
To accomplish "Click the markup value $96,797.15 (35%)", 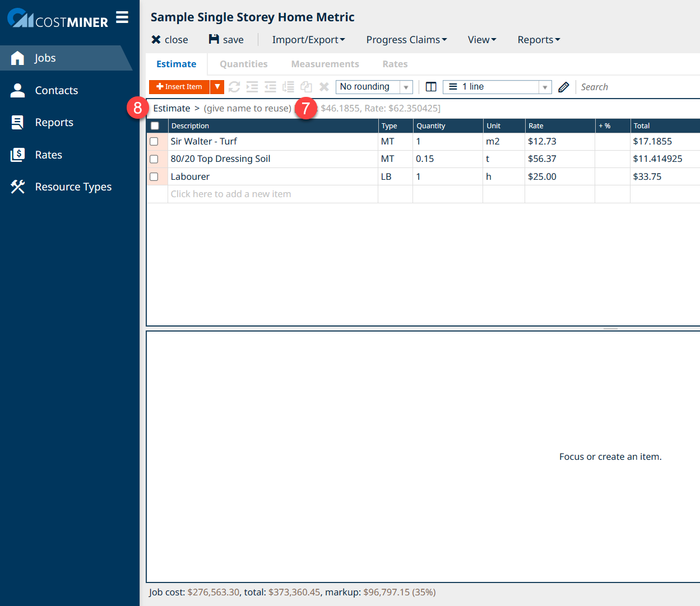I will pyautogui.click(x=400, y=592).
